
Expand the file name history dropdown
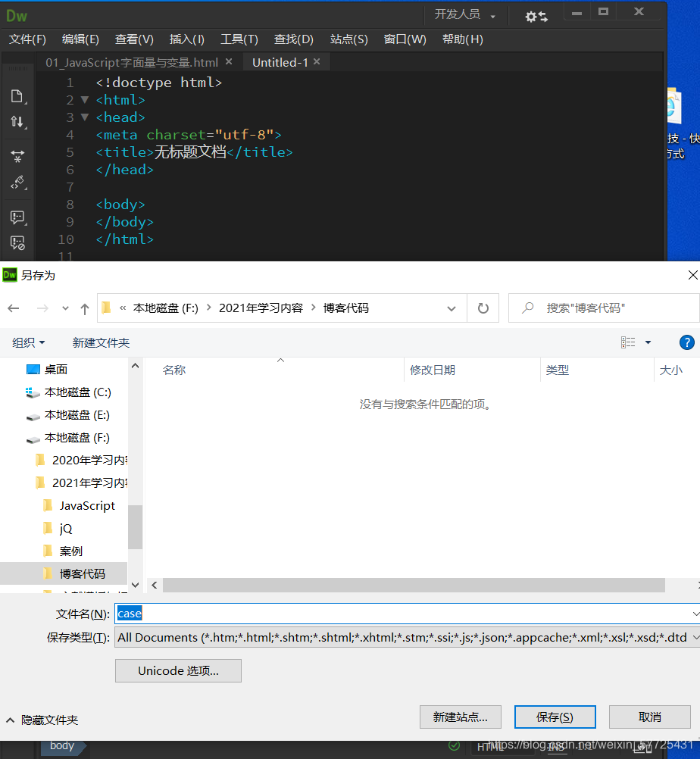point(695,614)
